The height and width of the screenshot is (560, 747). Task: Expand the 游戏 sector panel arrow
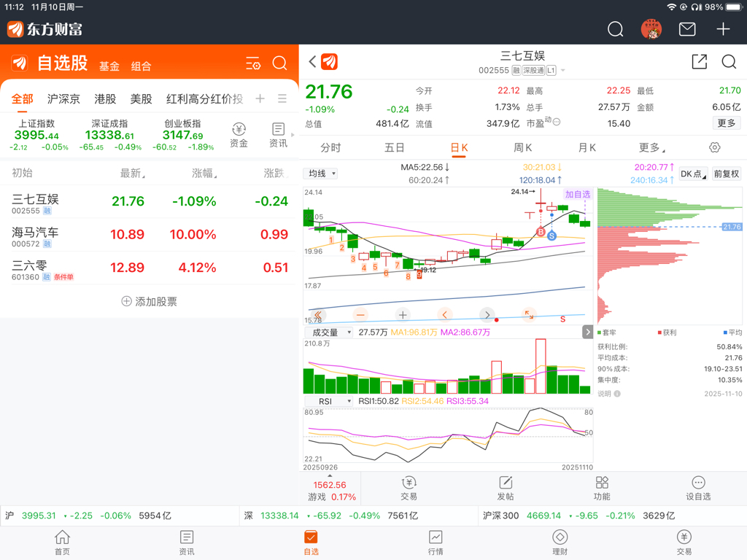click(330, 475)
